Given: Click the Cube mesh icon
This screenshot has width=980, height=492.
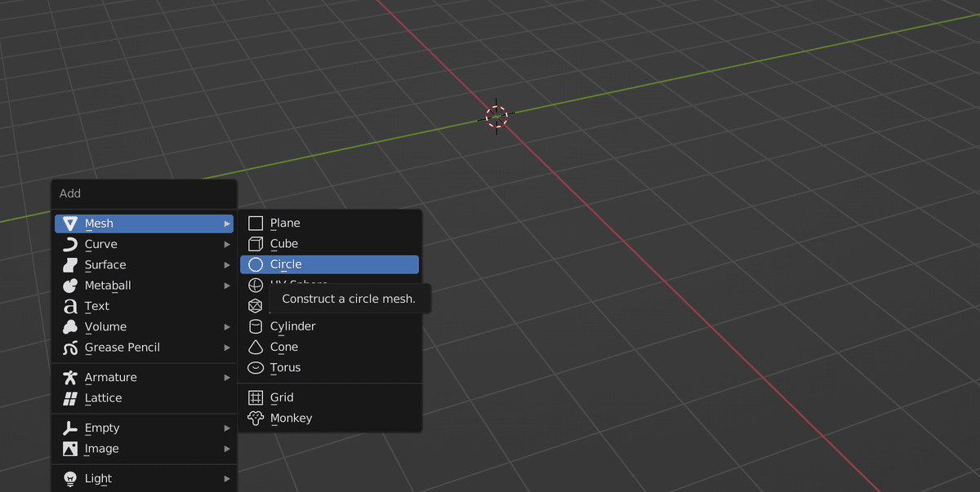Looking at the screenshot, I should click(256, 244).
